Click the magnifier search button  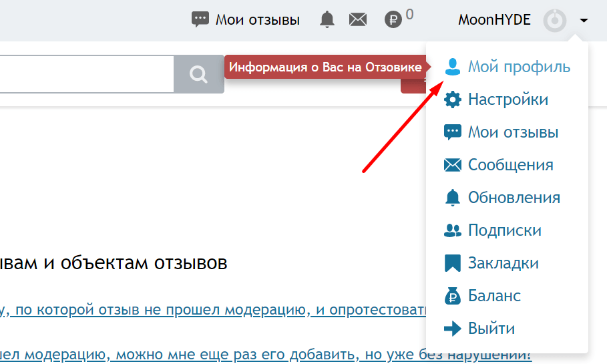coord(199,74)
